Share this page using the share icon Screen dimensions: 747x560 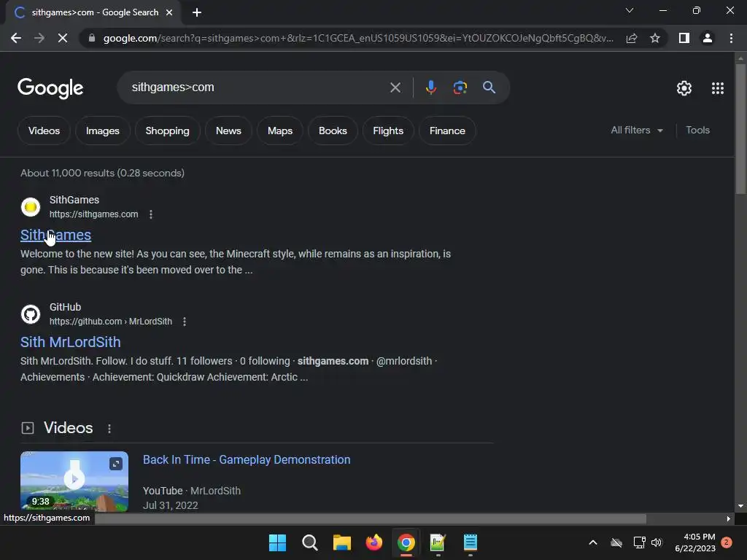tap(632, 38)
